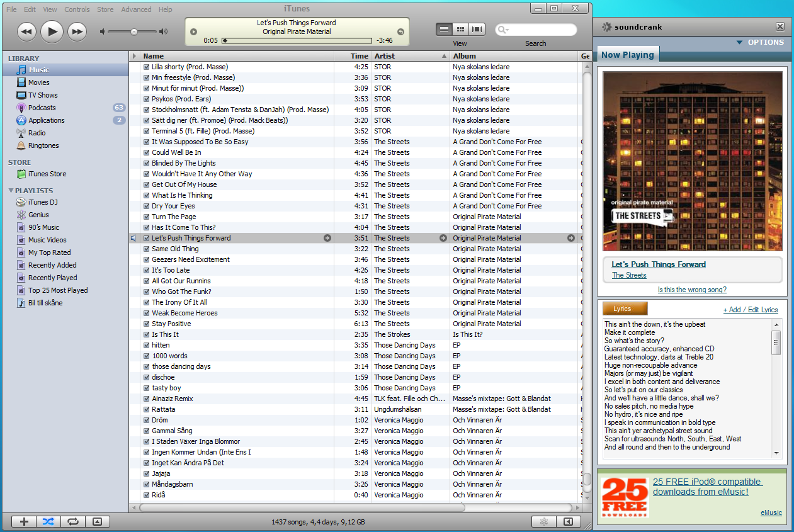Adjust the volume slider knob
The width and height of the screenshot is (794, 532).
[134, 31]
